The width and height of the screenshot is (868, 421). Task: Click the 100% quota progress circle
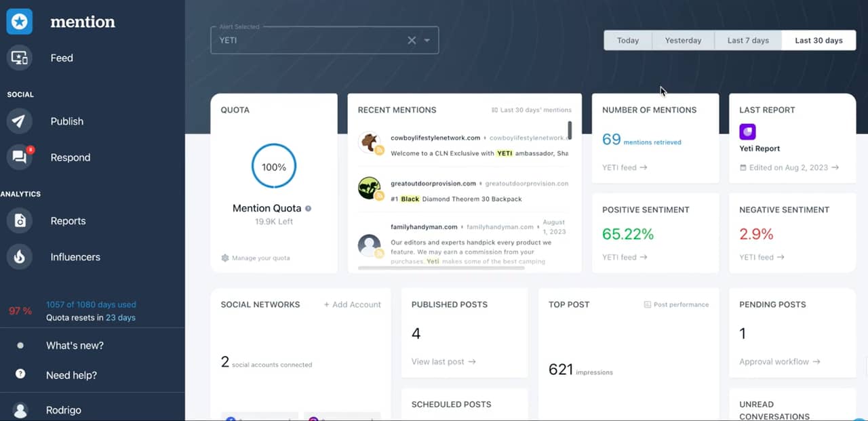pos(274,167)
